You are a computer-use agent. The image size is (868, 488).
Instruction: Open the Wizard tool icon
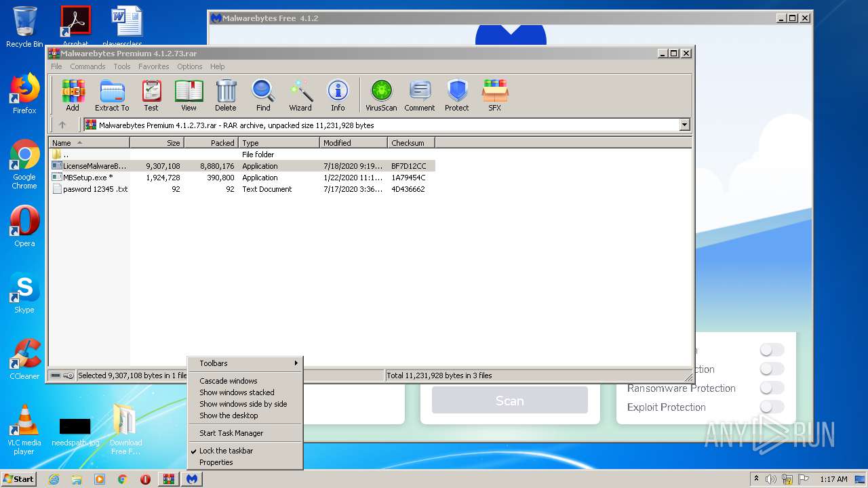(300, 96)
